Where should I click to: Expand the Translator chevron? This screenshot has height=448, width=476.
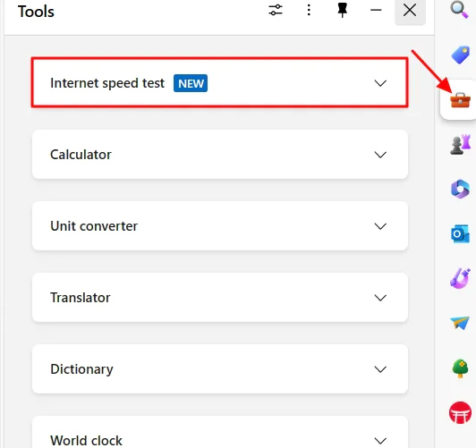pos(380,298)
